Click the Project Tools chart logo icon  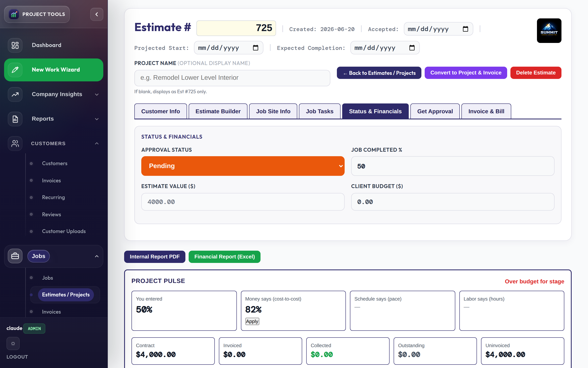pyautogui.click(x=14, y=14)
